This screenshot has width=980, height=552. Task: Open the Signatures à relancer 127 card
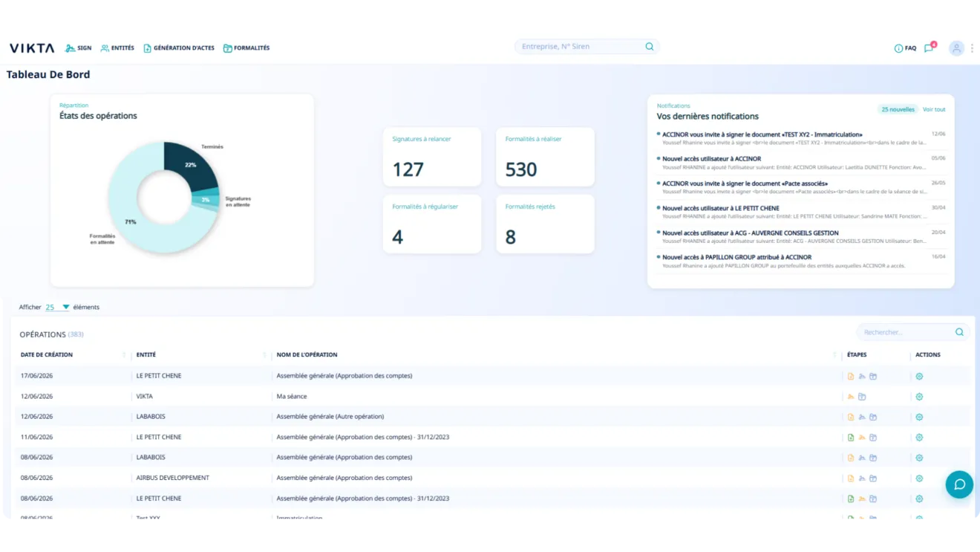click(x=432, y=157)
